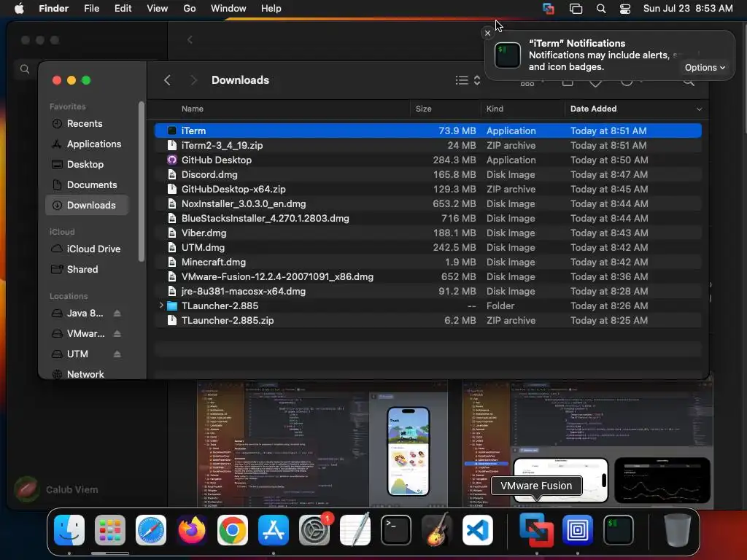Open the iTerm icon in the Dock
The height and width of the screenshot is (560, 747).
click(x=619, y=530)
